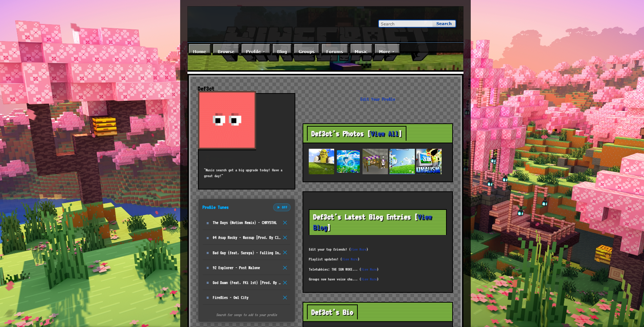View more of Playlist updates entry
Image resolution: width=644 pixels, height=327 pixels.
point(350,259)
